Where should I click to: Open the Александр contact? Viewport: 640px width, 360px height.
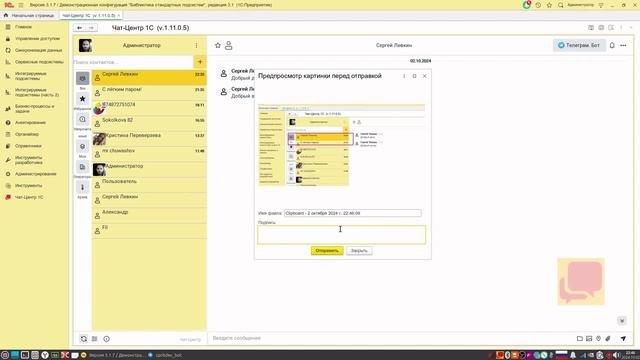click(149, 215)
